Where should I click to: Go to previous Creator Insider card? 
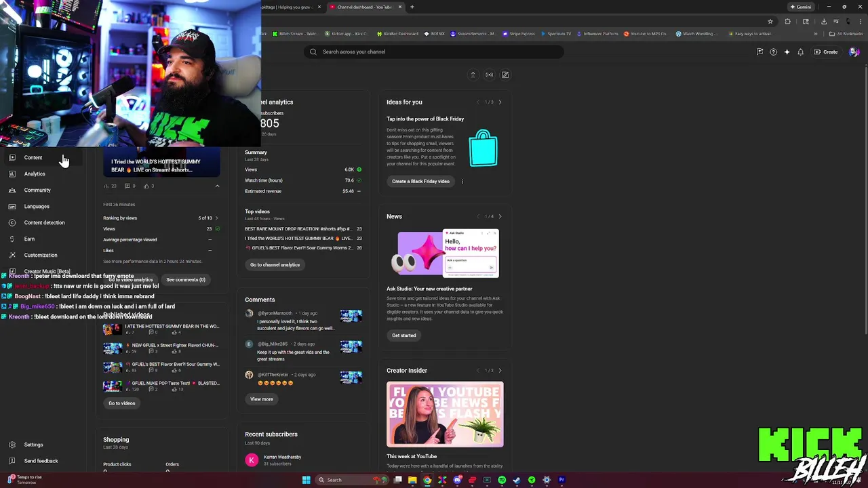point(477,371)
